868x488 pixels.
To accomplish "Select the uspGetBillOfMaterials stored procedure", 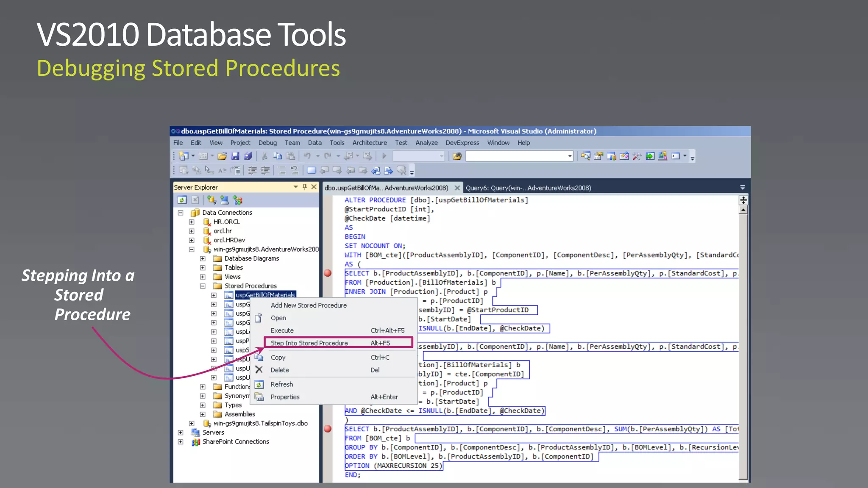I will 265,295.
